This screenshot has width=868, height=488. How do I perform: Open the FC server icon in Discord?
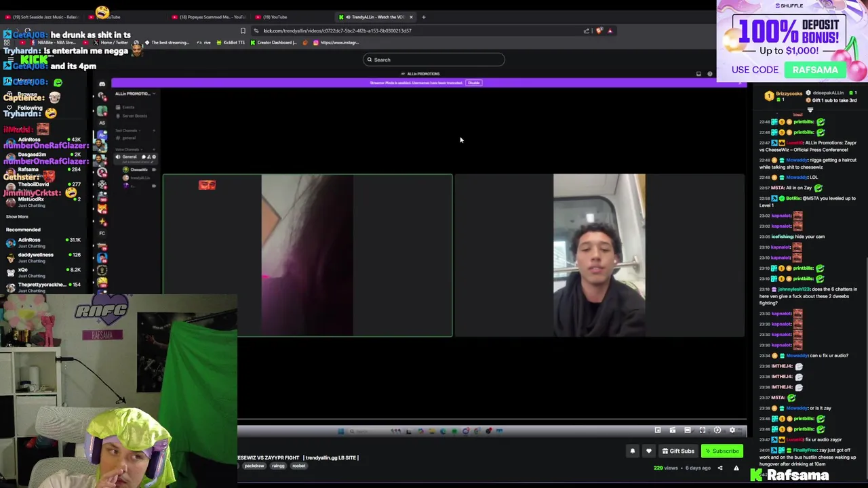[102, 233]
